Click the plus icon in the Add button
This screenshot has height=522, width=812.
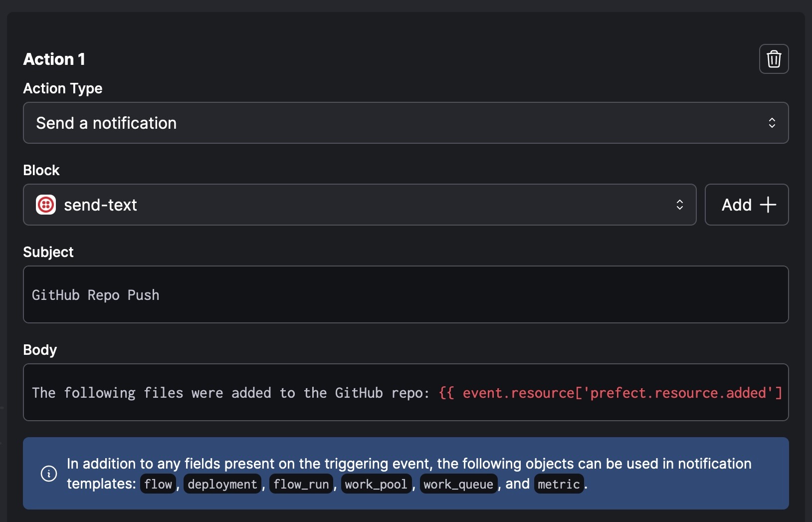tap(768, 205)
